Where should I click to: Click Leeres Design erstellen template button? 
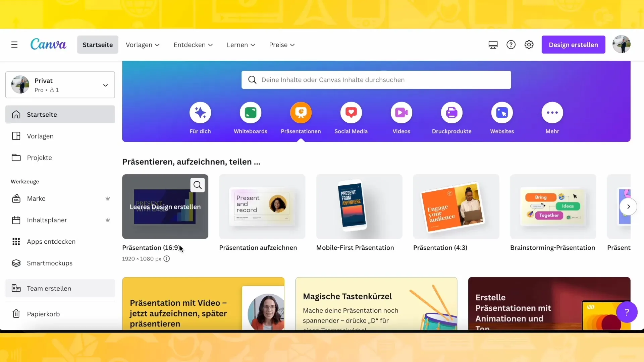pyautogui.click(x=165, y=206)
